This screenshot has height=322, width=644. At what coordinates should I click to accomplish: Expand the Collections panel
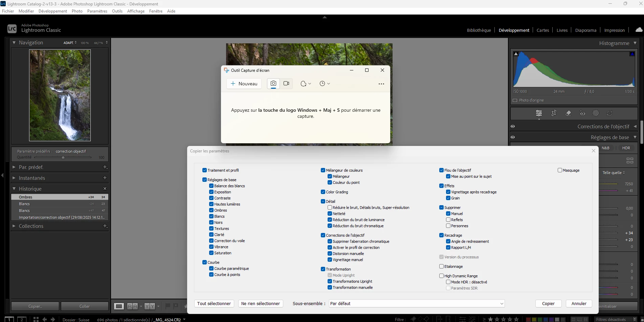14,226
